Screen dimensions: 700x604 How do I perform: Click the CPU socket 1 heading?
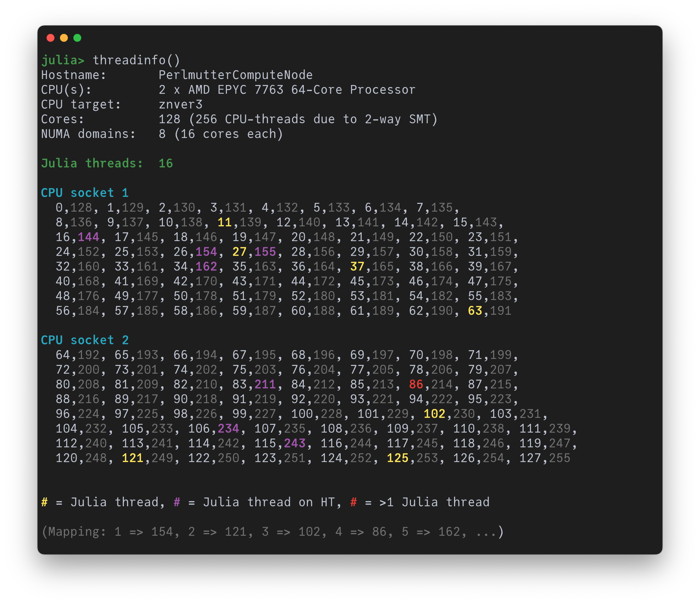point(85,193)
